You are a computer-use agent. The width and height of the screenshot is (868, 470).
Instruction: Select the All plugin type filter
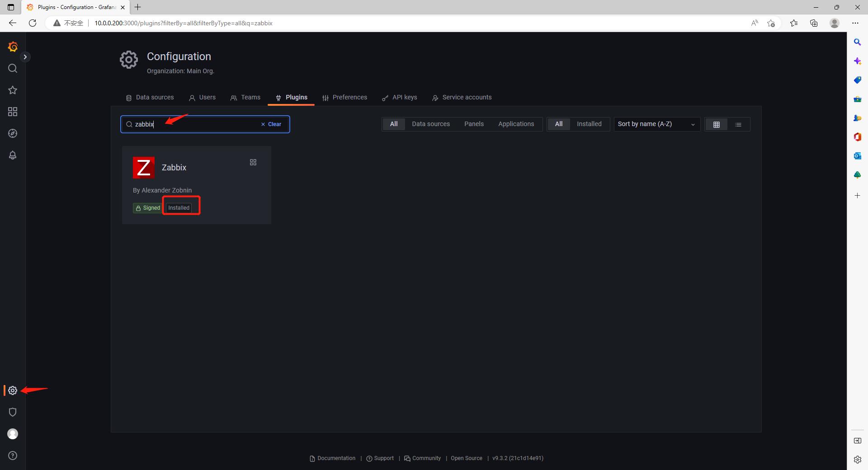point(394,124)
